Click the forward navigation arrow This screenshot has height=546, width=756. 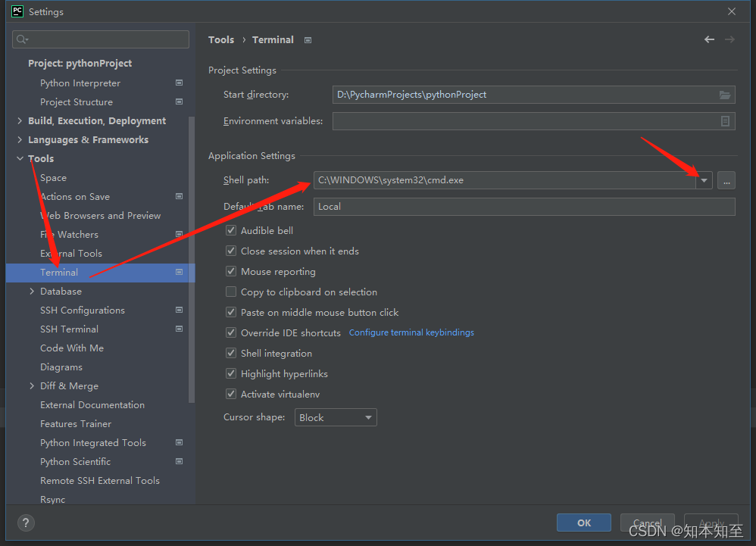coord(730,39)
